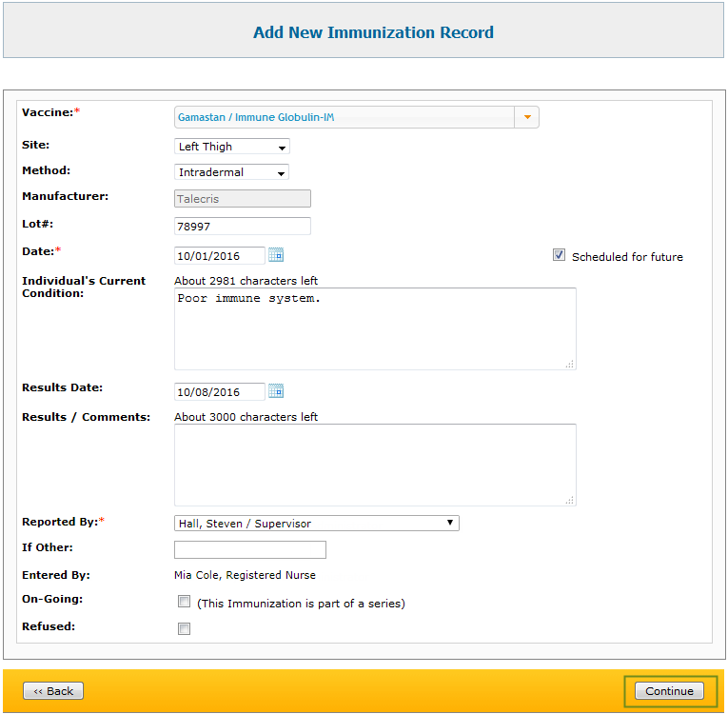Screen dimensions: 728x714
Task: Click the If Other text field
Action: [x=250, y=550]
